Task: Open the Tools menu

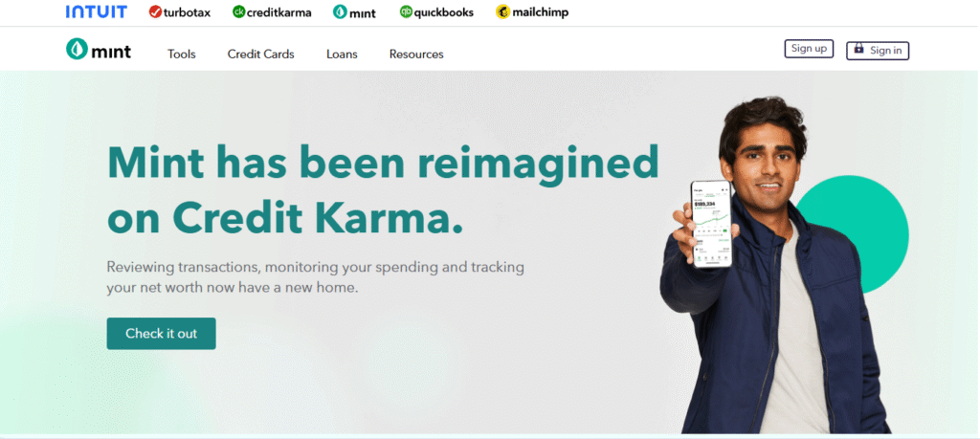Action: (181, 55)
